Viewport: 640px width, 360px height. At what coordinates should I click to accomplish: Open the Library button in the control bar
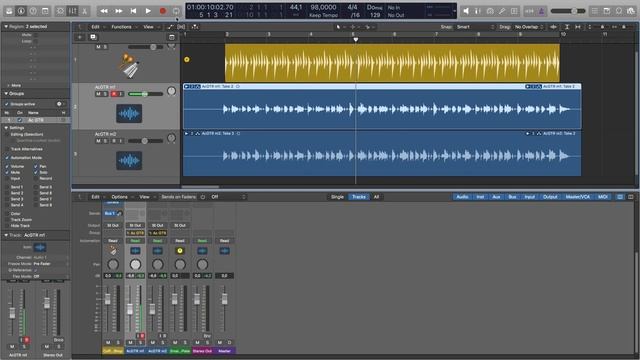tap(9, 11)
